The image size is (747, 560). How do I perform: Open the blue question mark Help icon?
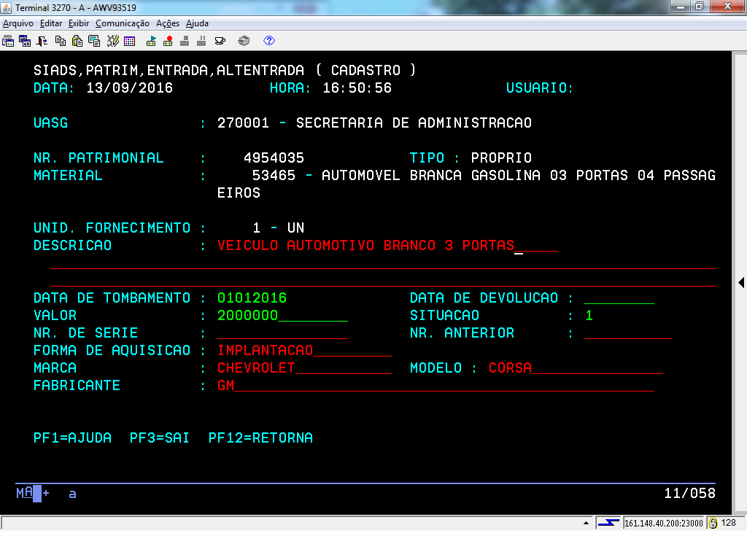pyautogui.click(x=269, y=41)
